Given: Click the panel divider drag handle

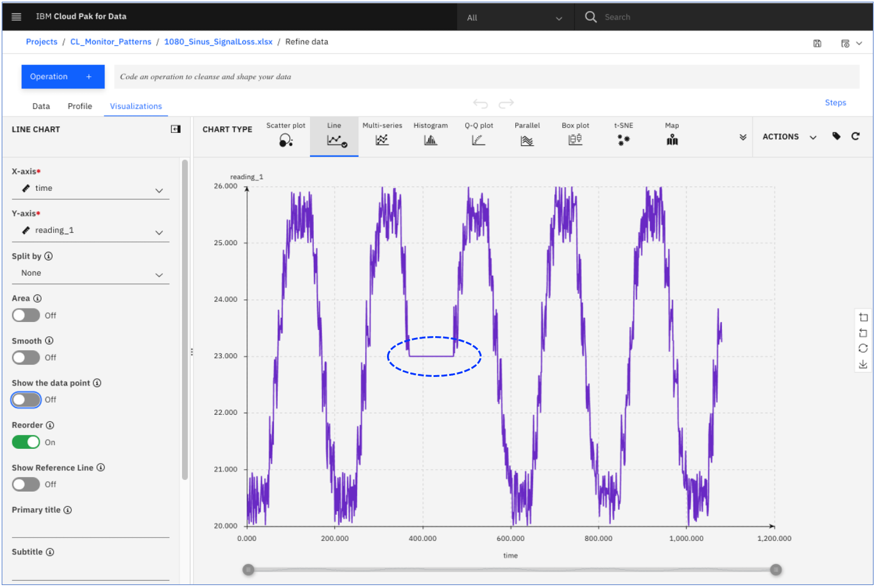Looking at the screenshot, I should click(192, 352).
